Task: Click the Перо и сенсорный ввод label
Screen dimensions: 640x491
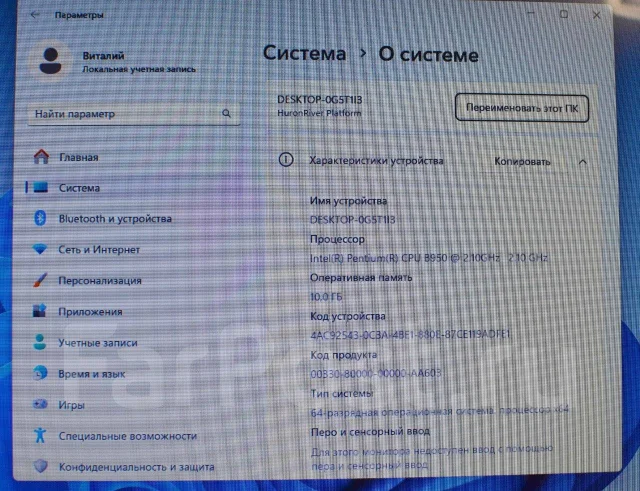Action: pyautogui.click(x=370, y=431)
